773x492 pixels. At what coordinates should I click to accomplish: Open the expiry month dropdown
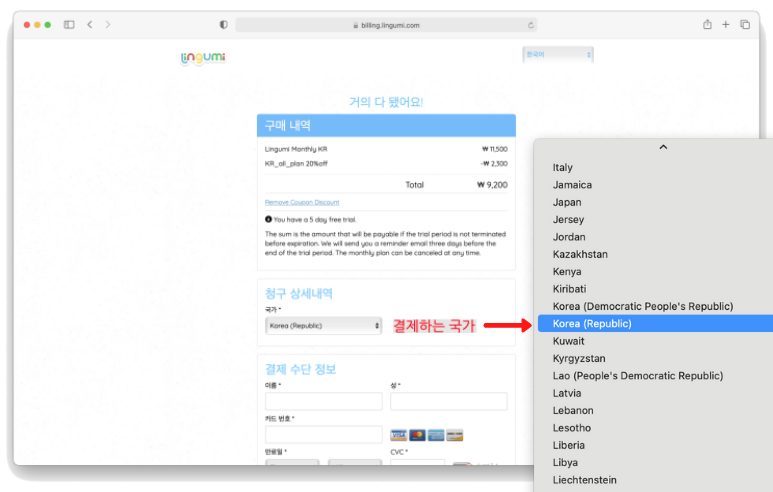(x=292, y=462)
